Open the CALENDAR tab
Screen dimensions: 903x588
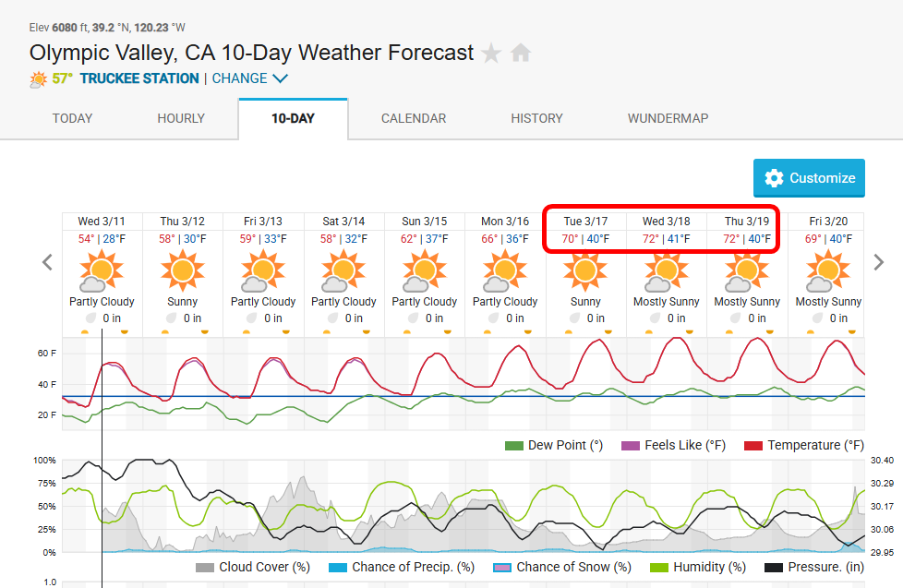(414, 118)
